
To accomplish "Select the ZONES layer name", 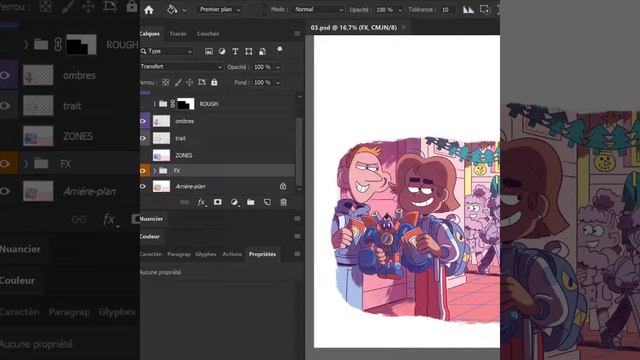I will click(184, 156).
